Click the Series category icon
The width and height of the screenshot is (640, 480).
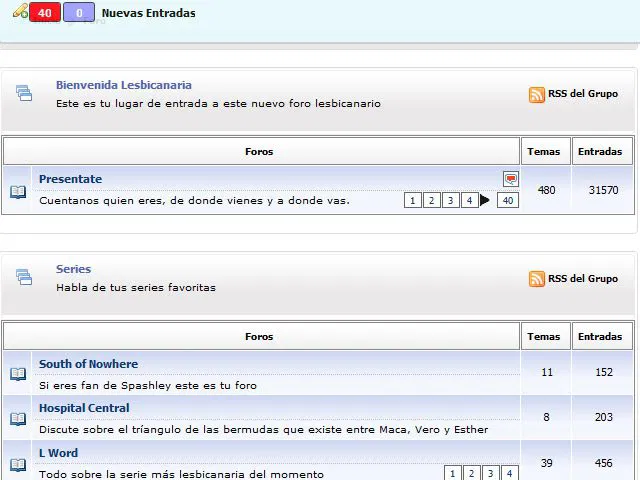tap(24, 278)
